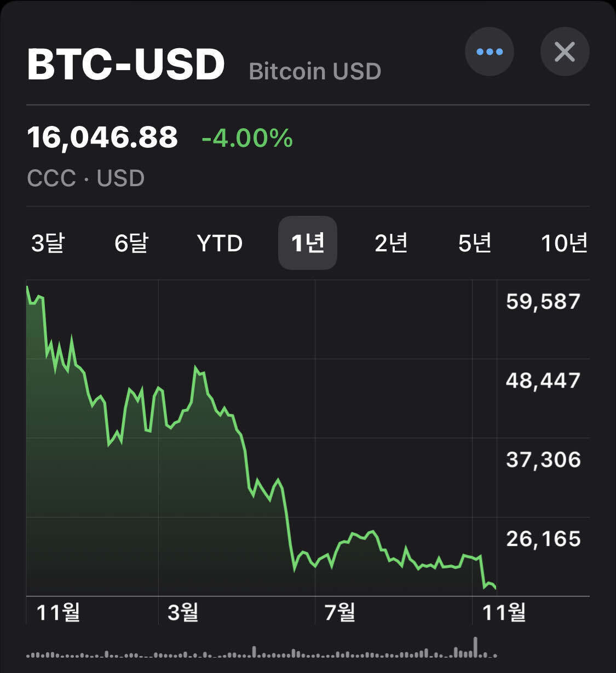Select the 10년 time range

pos(564,243)
